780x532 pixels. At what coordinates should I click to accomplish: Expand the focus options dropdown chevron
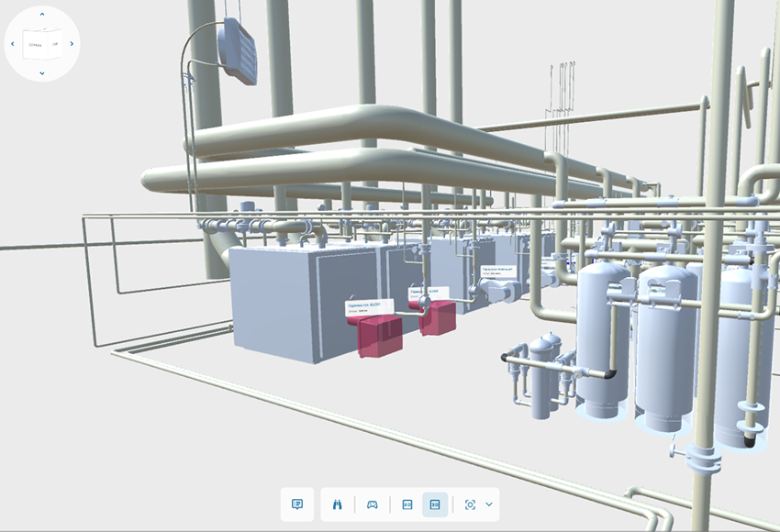click(489, 504)
